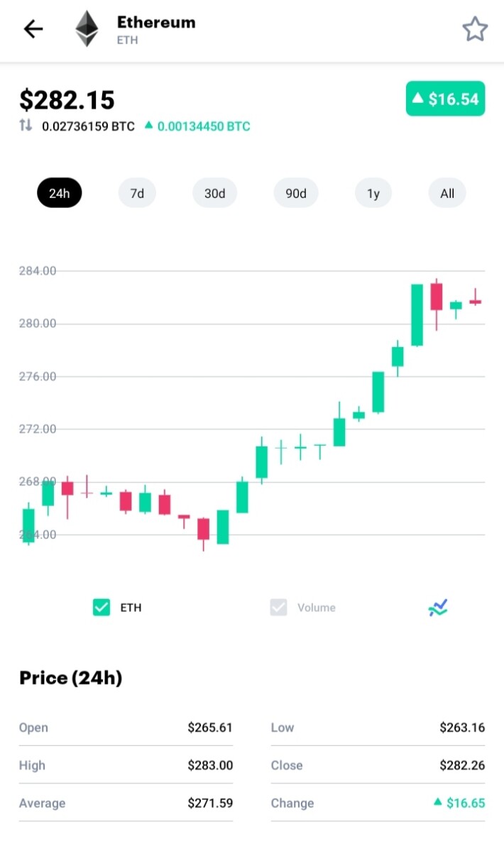This screenshot has height=844, width=504.
Task: Select the 90d time range
Action: 295,193
